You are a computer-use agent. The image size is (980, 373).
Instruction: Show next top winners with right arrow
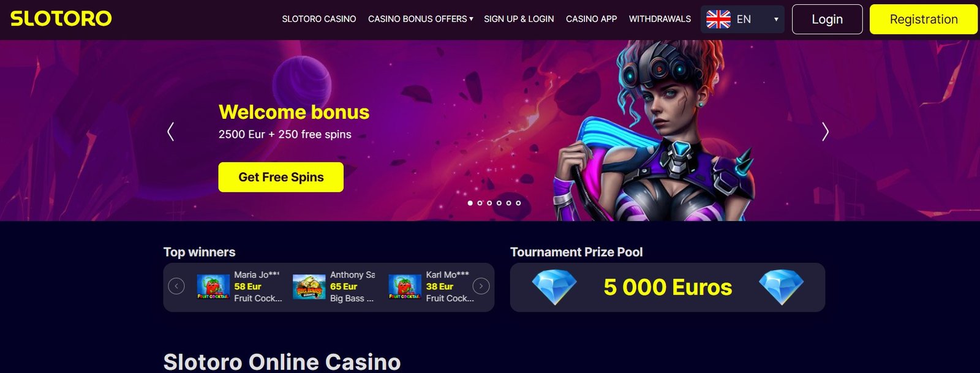[x=481, y=286]
